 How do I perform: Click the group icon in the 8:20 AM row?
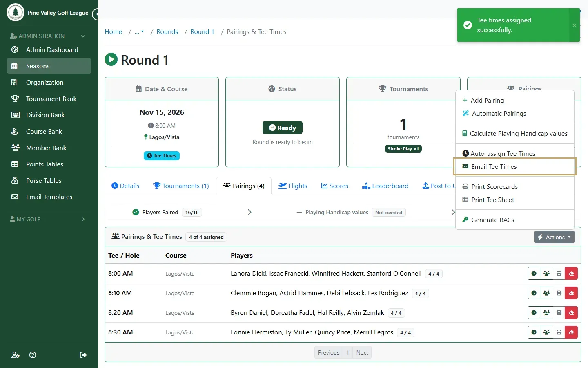coord(546,313)
